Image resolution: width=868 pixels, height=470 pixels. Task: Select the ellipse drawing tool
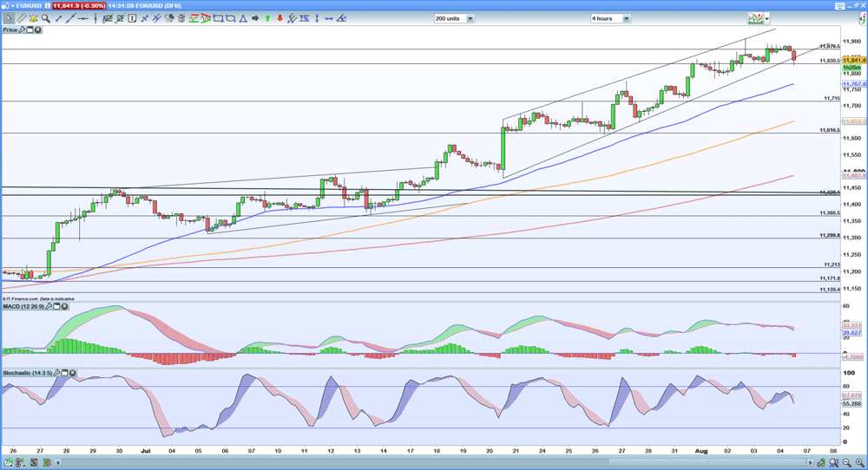coord(230,18)
